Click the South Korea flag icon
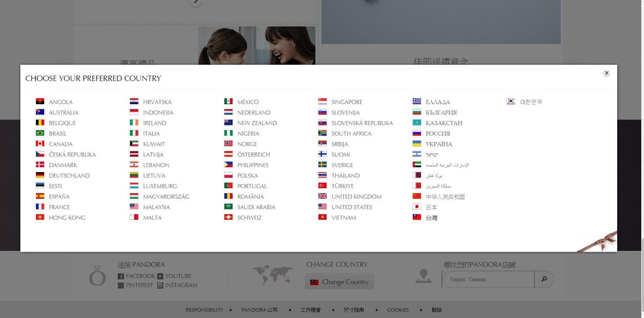The height and width of the screenshot is (318, 644). 511,102
